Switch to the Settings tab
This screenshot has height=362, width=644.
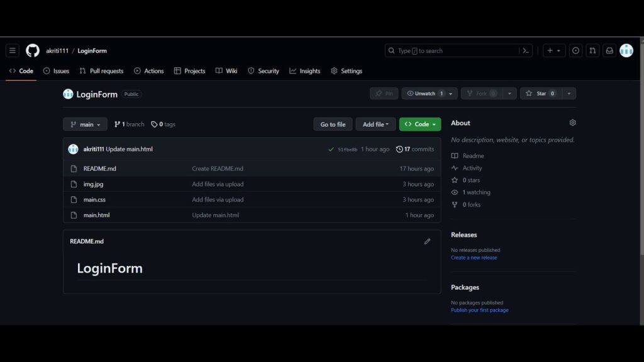[x=347, y=71]
